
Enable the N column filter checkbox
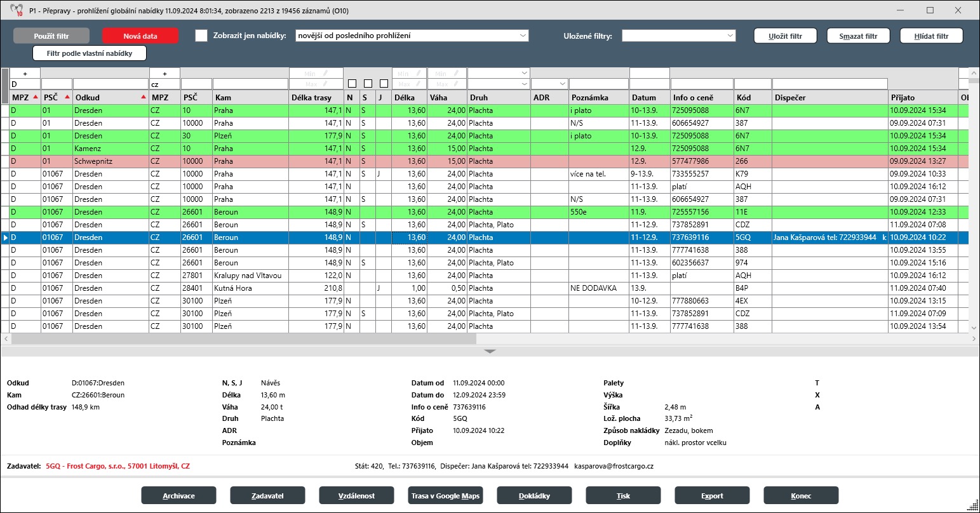coord(352,84)
